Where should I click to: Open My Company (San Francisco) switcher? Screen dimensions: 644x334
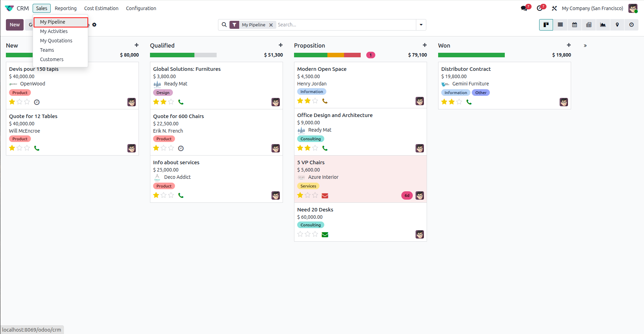pyautogui.click(x=592, y=8)
